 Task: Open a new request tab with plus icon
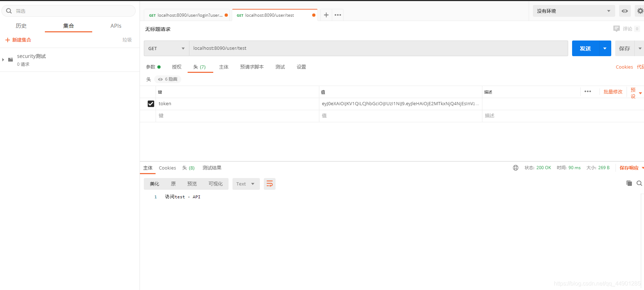pos(326,15)
